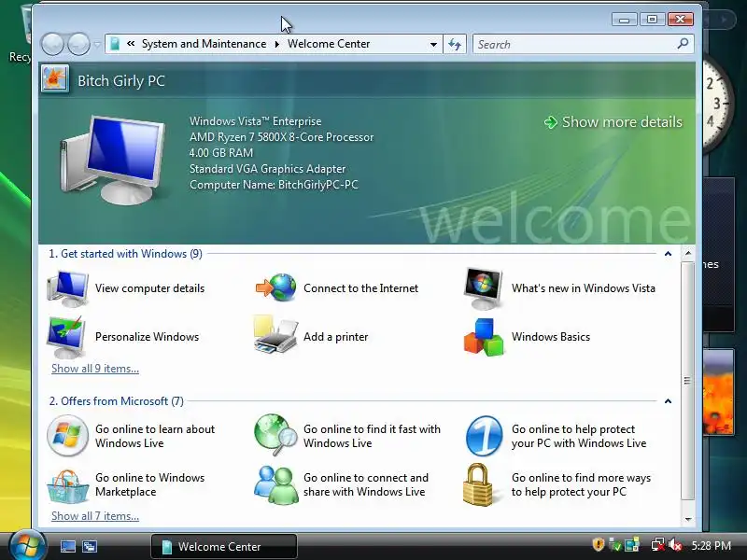This screenshot has height=560, width=747.
Task: Click the What's new in Windows Vista label
Action: (583, 288)
